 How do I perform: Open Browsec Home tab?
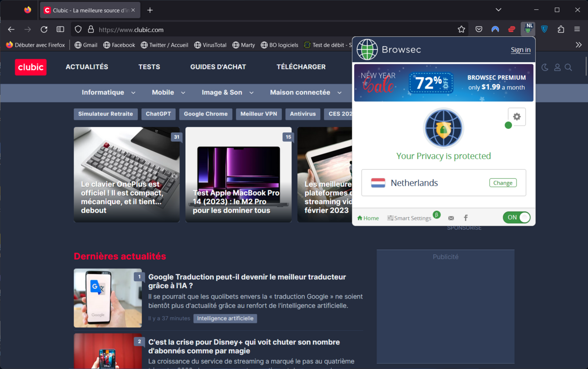point(368,218)
